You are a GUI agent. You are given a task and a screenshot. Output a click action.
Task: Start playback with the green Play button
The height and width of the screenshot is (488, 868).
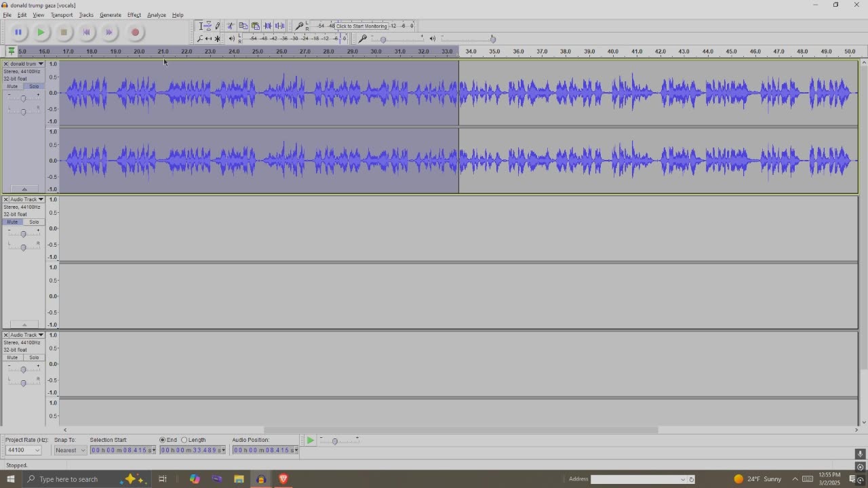[41, 32]
